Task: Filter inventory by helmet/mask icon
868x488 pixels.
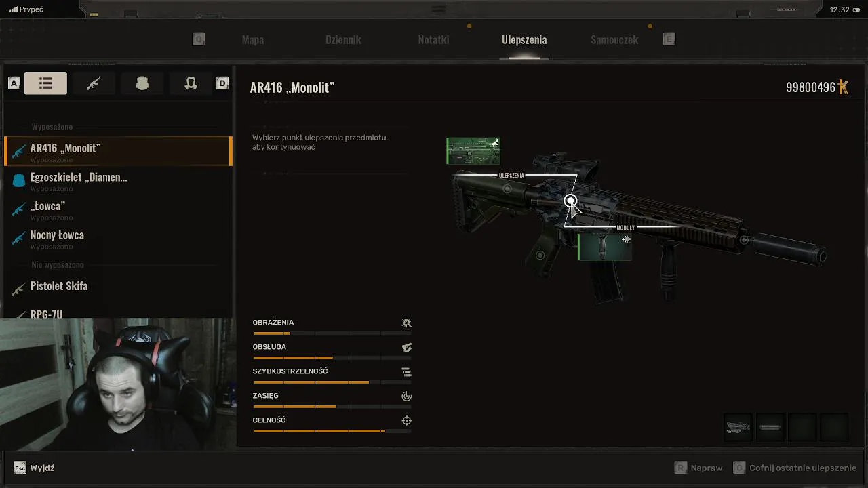Action: click(x=191, y=83)
